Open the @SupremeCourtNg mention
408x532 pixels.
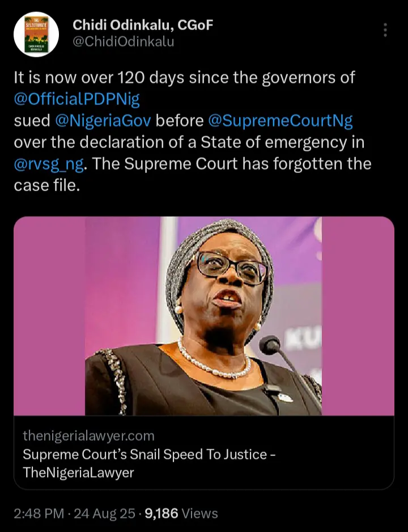pyautogui.click(x=280, y=121)
